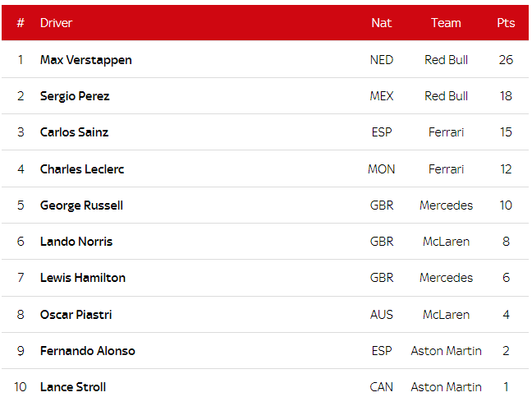Screen dimensions: 532x397
Task: Click McLaren team in Norris's row
Action: (x=446, y=242)
